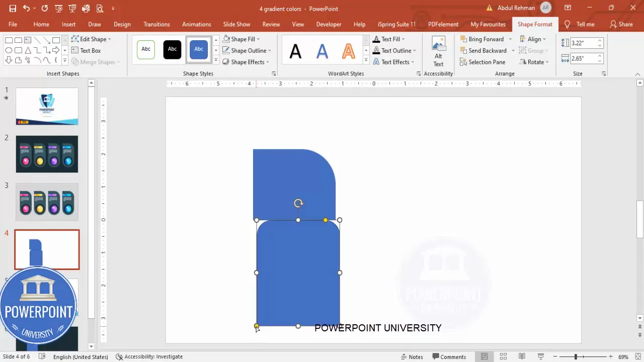Click the zoom slider handle

576,356
